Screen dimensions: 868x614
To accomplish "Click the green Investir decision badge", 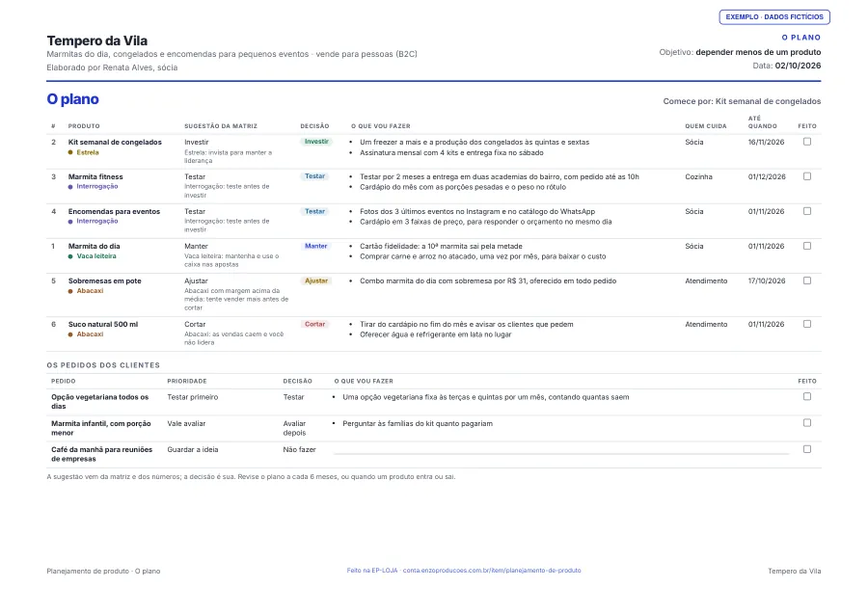I will (x=316, y=142).
